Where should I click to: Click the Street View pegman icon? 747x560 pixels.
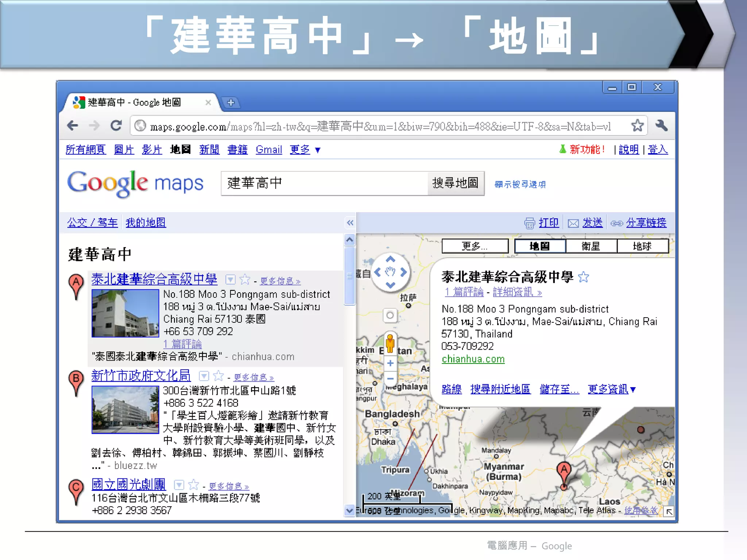390,343
